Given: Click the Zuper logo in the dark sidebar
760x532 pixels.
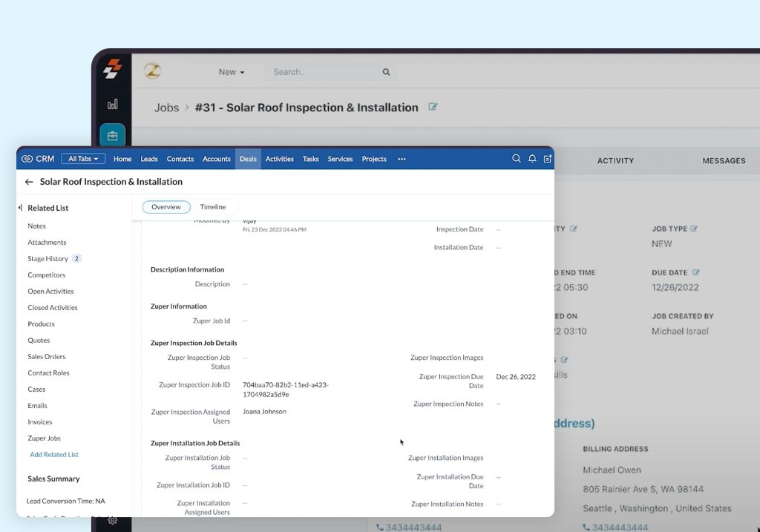Looking at the screenshot, I should [x=112, y=68].
